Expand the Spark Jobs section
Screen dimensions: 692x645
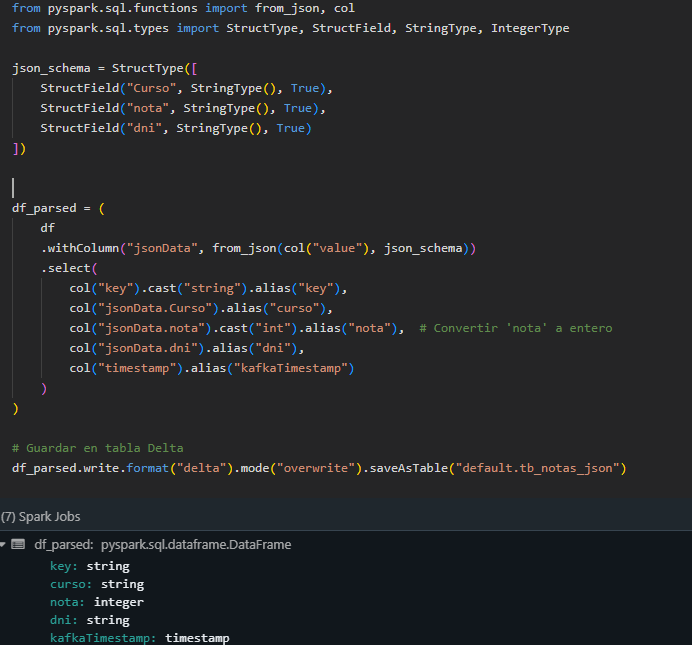[41, 517]
